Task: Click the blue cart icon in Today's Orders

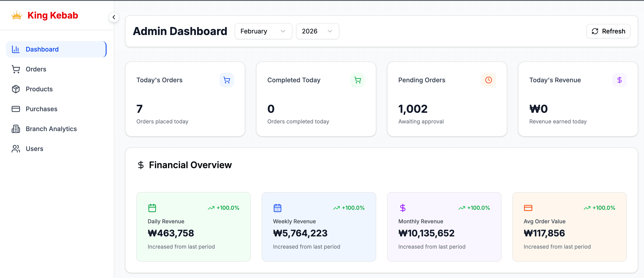Action: 226,80
